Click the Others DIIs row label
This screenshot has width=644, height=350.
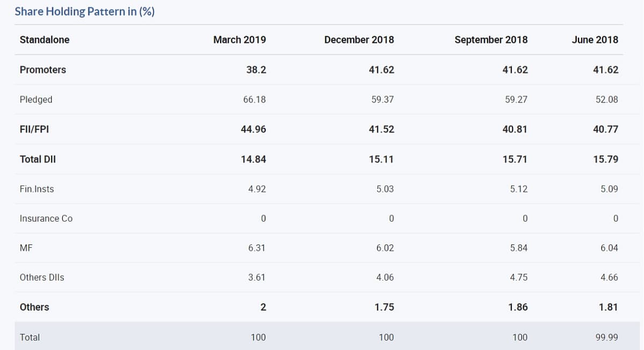42,278
